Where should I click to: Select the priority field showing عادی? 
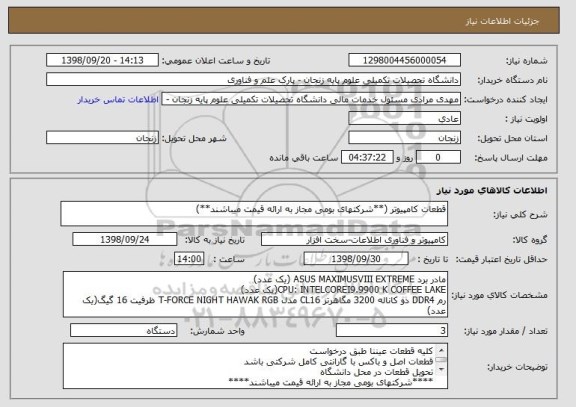click(404, 119)
